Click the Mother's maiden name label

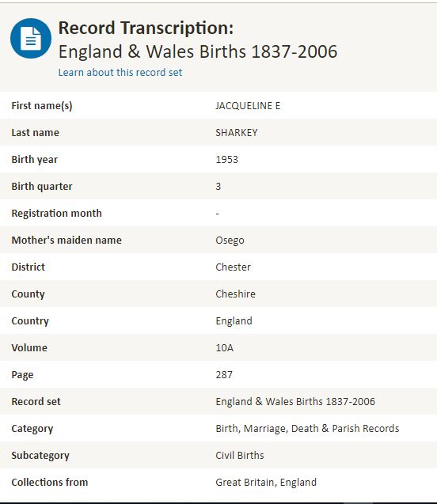(66, 240)
